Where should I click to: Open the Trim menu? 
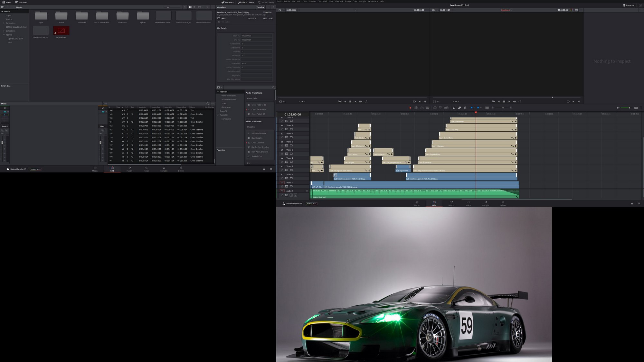[304, 1]
